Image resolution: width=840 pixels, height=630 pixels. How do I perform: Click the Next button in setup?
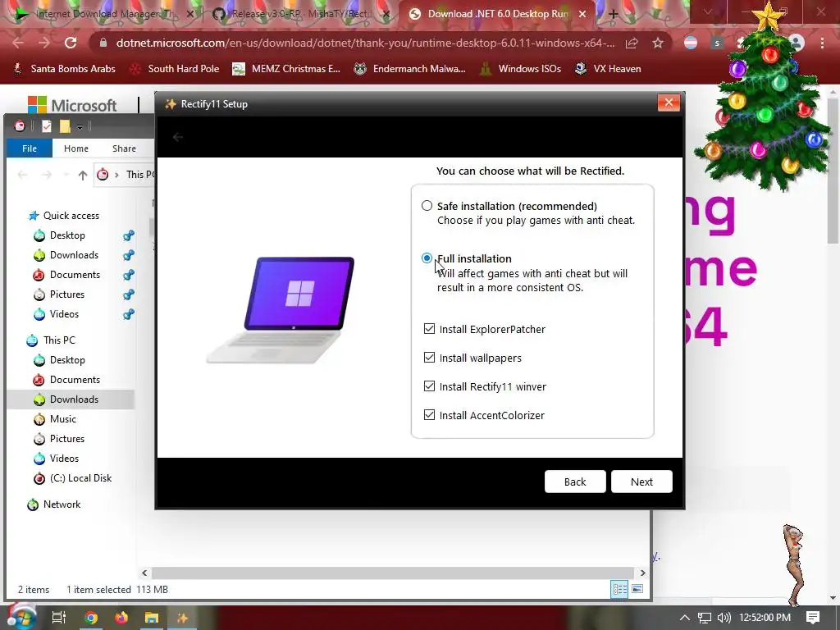pos(641,482)
